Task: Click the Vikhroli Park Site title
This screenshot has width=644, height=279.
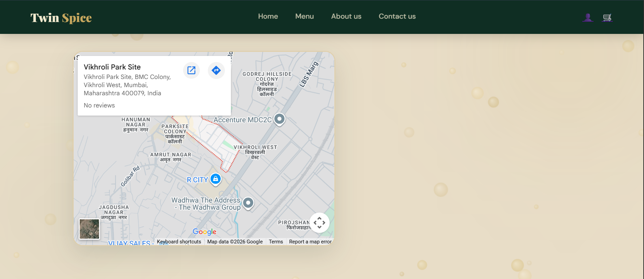Action: (112, 67)
